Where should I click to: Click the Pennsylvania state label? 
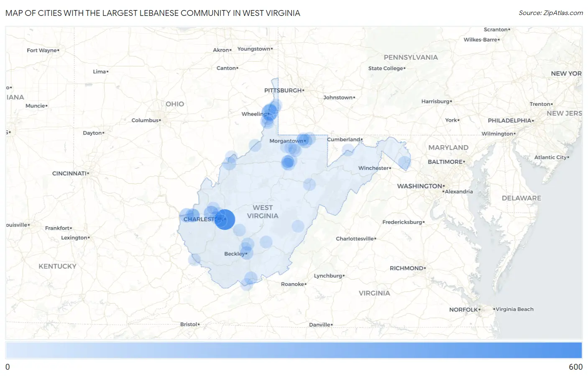pos(411,57)
